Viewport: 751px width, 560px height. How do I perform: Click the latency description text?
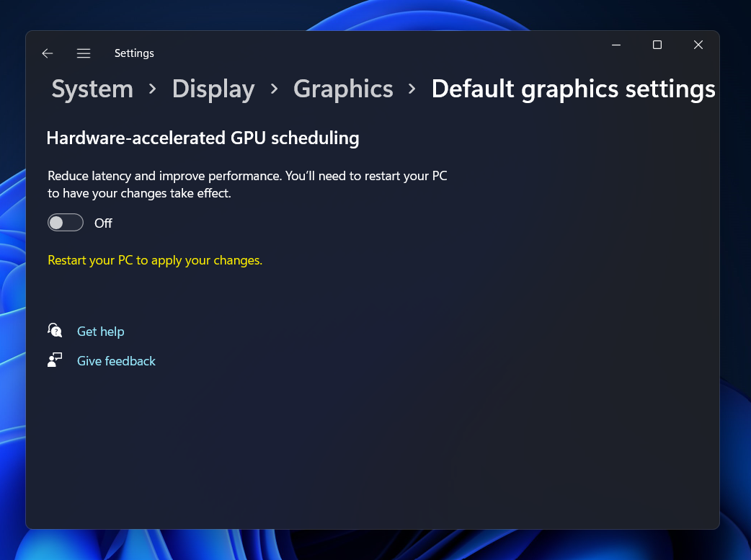click(x=246, y=184)
